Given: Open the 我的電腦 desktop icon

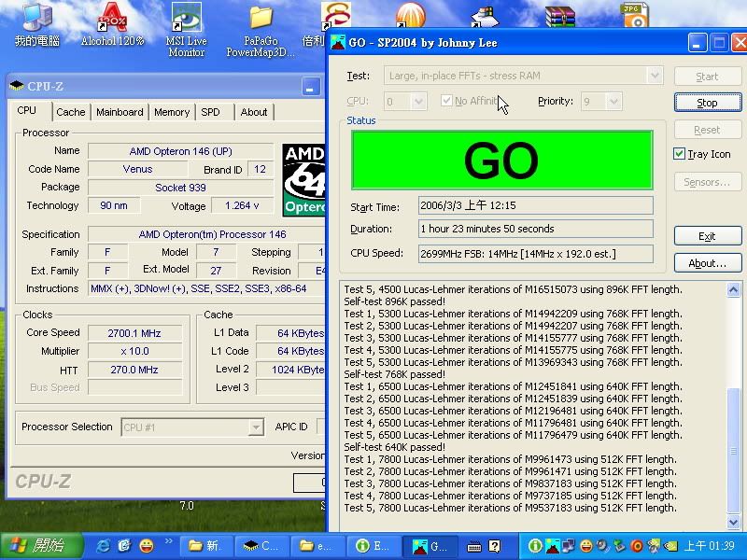Looking at the screenshot, I should pos(37,24).
